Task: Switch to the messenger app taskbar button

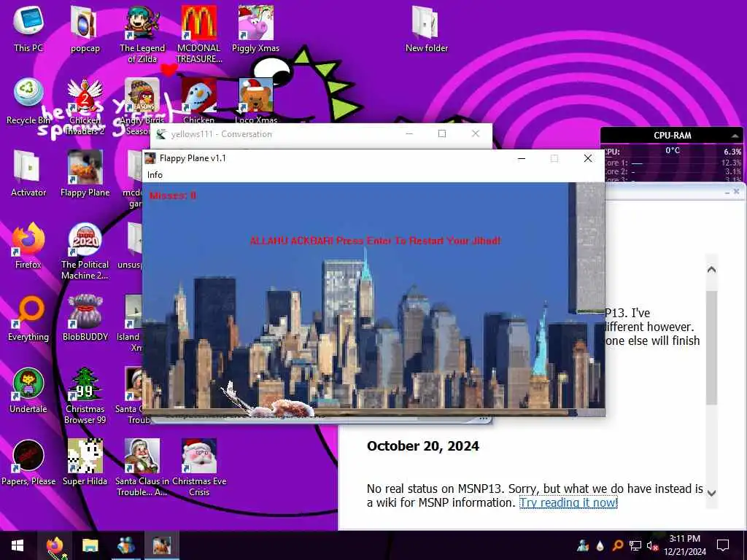Action: [x=126, y=545]
